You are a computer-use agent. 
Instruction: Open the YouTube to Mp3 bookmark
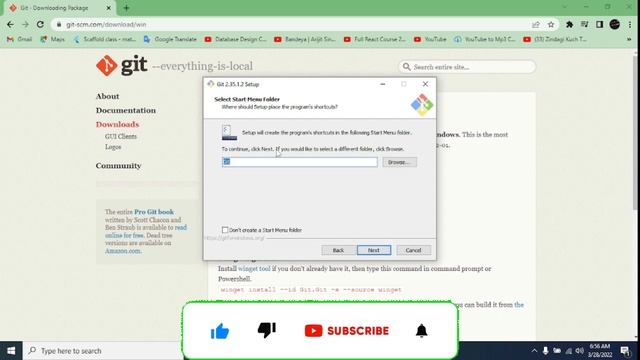[485, 39]
